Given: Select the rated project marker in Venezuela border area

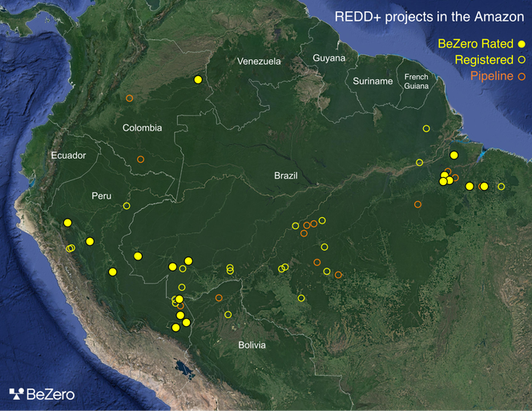Looking at the screenshot, I should pos(198,80).
